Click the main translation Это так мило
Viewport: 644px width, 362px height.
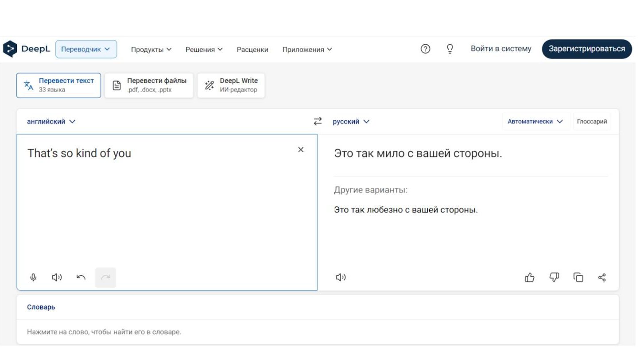(418, 154)
